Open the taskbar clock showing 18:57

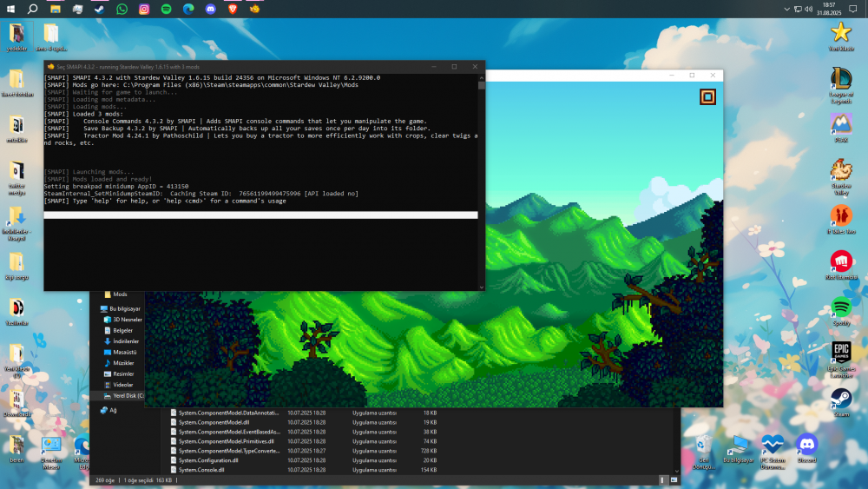[829, 9]
